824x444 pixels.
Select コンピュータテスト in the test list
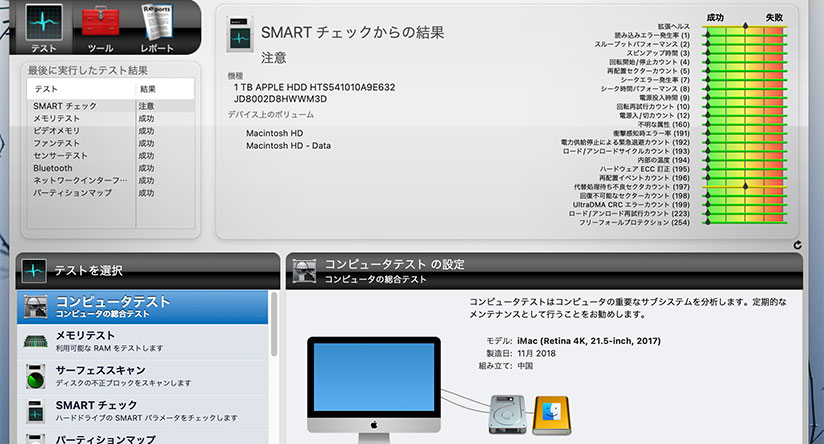pyautogui.click(x=143, y=307)
